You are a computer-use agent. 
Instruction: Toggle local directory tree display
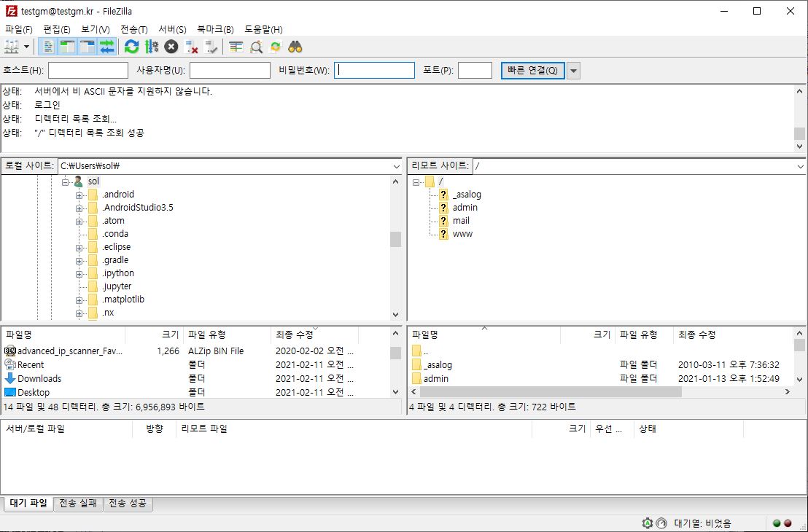point(68,47)
